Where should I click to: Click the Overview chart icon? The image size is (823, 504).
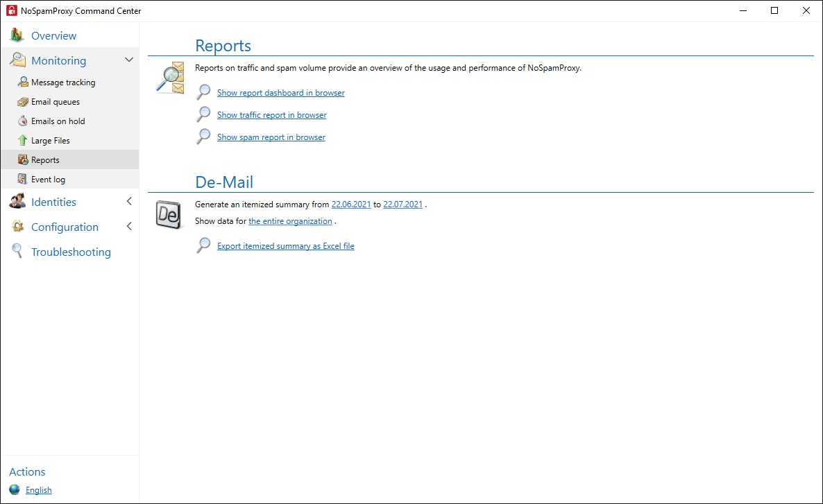point(17,35)
